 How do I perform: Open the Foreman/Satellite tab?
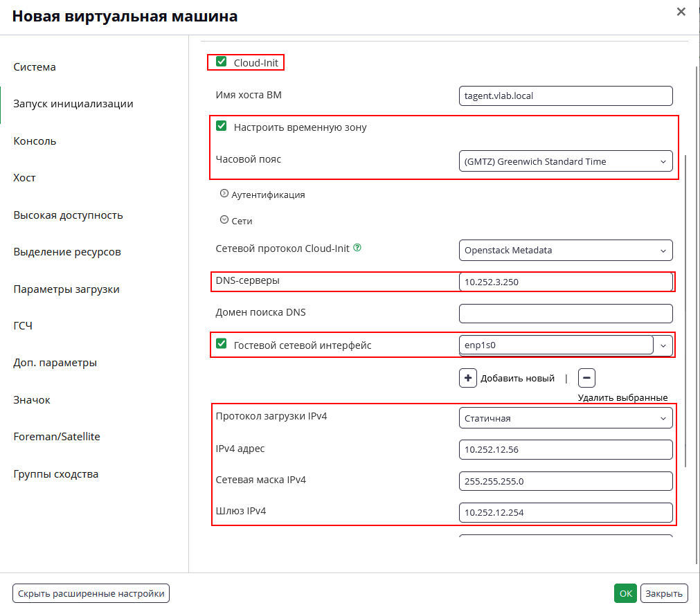click(57, 436)
